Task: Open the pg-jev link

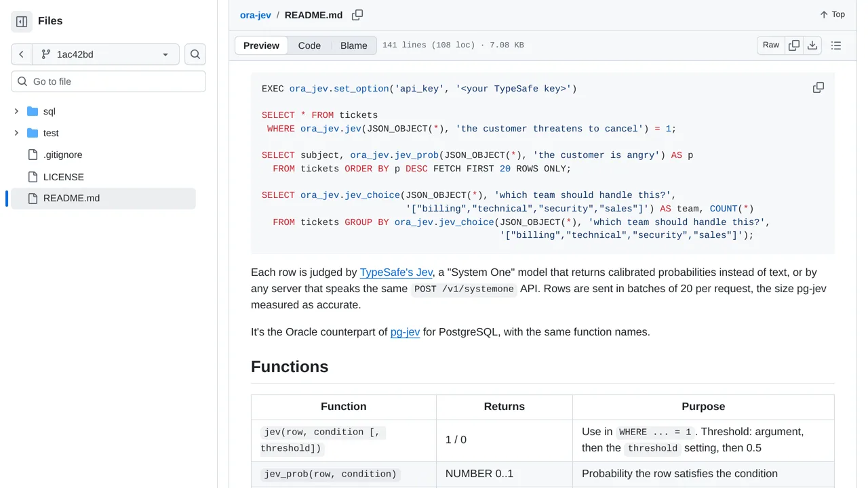Action: pyautogui.click(x=405, y=332)
